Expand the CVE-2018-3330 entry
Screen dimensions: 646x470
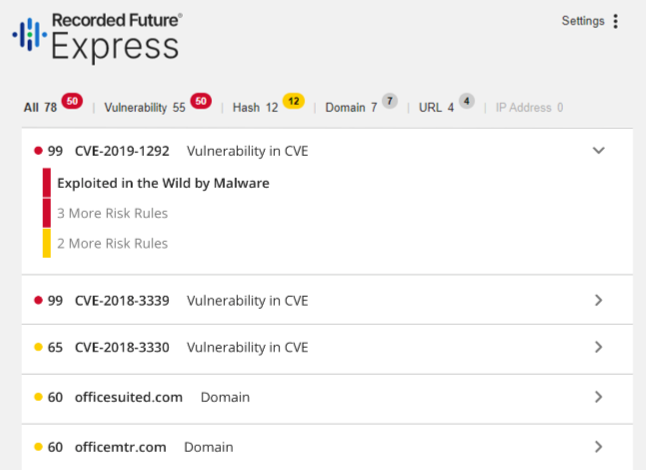tap(599, 347)
